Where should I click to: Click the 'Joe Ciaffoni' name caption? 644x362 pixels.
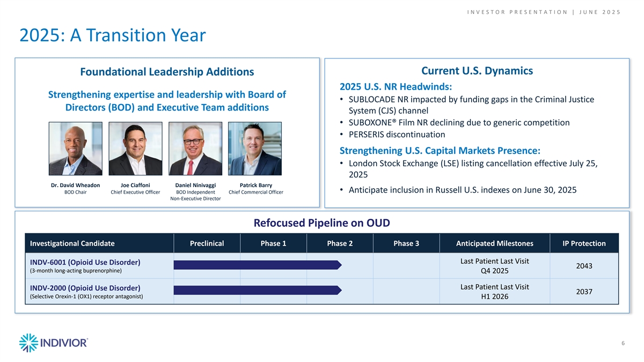(x=135, y=186)
